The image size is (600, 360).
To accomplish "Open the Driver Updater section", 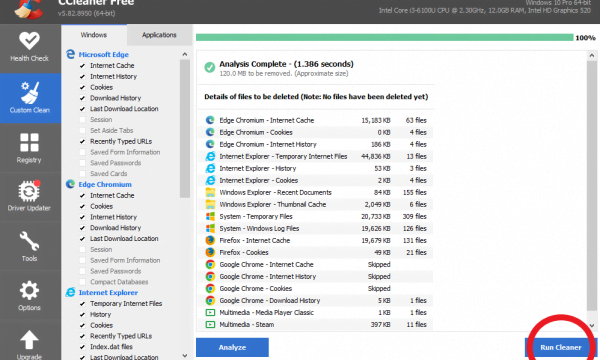I will [29, 196].
